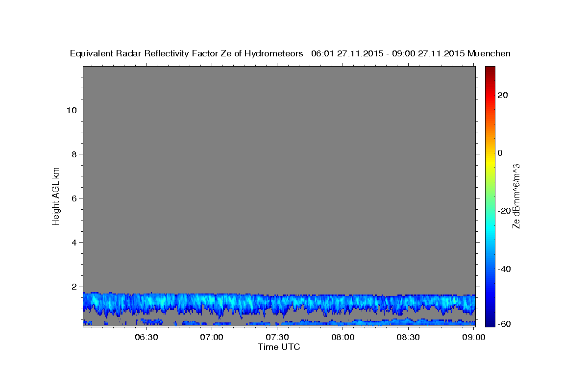Click the height tick label '8'

pos(73,154)
